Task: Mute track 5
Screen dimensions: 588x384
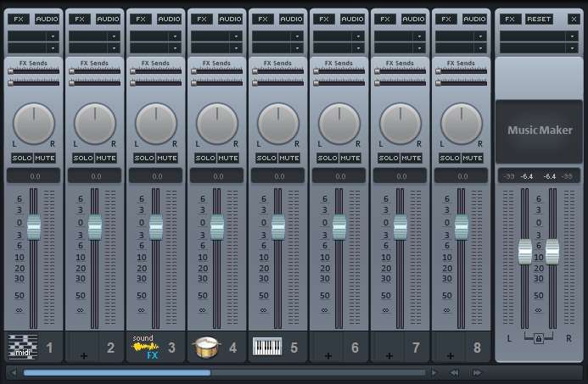Action: [289, 159]
